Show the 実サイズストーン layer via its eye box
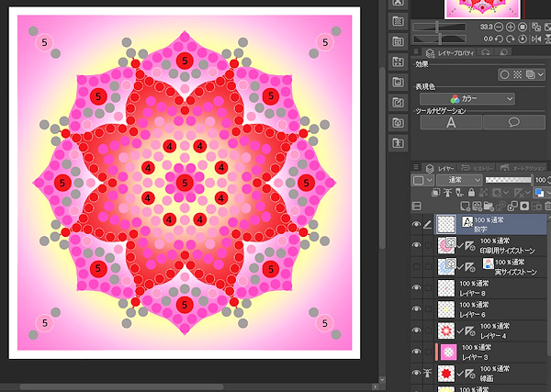The width and height of the screenshot is (551, 392). 418,267
